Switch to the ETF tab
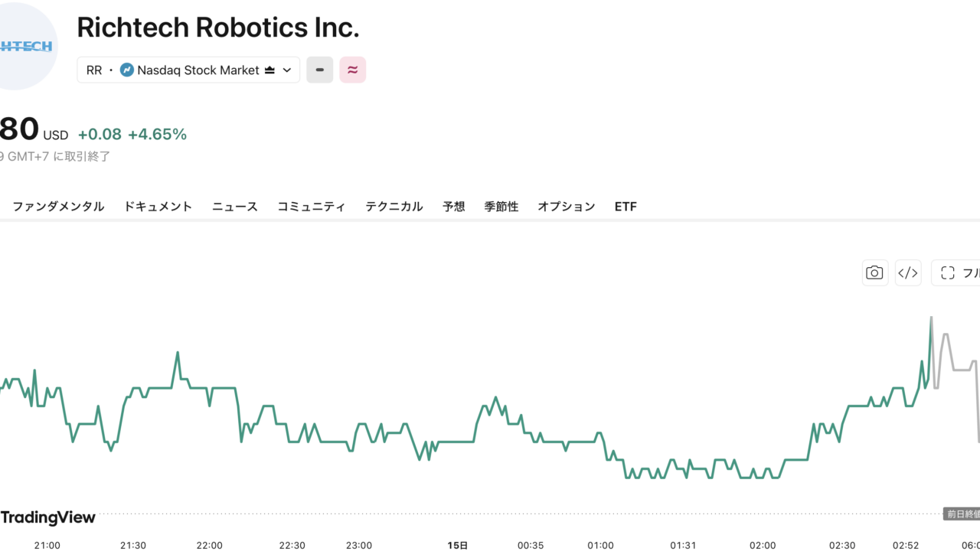Image resolution: width=980 pixels, height=551 pixels. (626, 207)
